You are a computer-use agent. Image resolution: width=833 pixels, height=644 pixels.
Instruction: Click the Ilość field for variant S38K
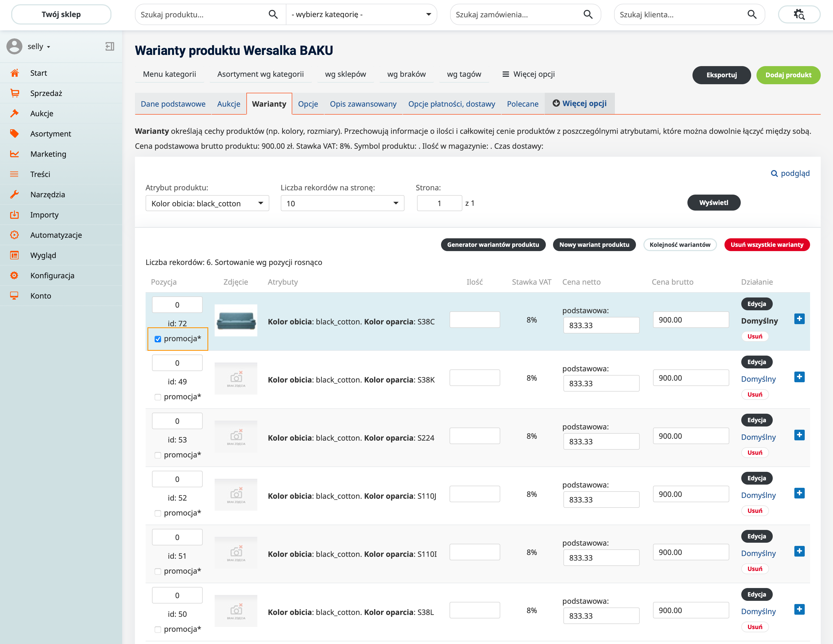(x=474, y=377)
